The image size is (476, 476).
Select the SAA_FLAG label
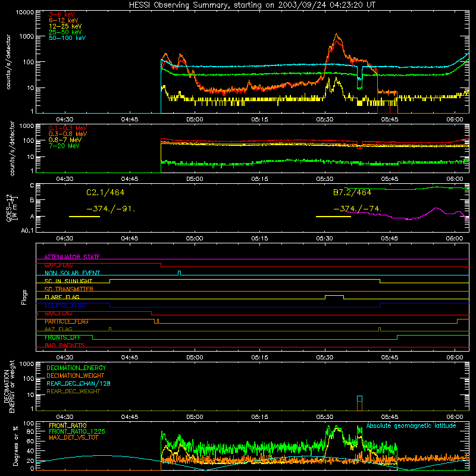(58, 314)
